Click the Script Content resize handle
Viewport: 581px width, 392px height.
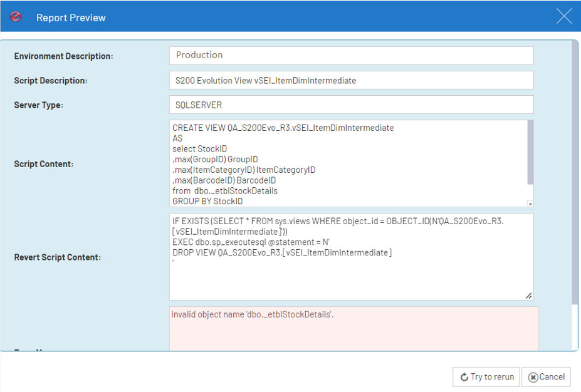pos(530,203)
